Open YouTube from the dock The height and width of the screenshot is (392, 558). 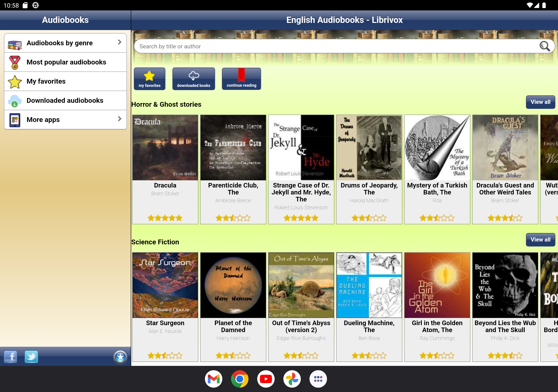266,379
